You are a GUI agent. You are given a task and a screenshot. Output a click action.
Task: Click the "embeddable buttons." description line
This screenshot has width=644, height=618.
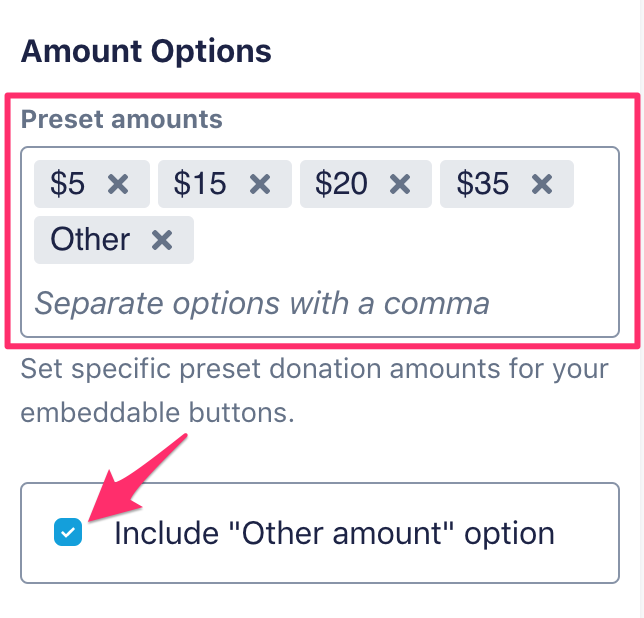coord(157,413)
